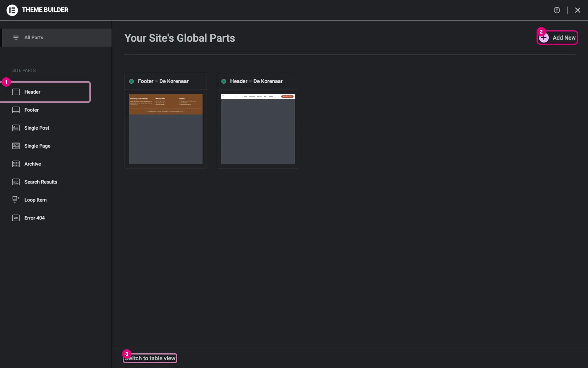Click the Footer – De Korenaar title

(163, 81)
